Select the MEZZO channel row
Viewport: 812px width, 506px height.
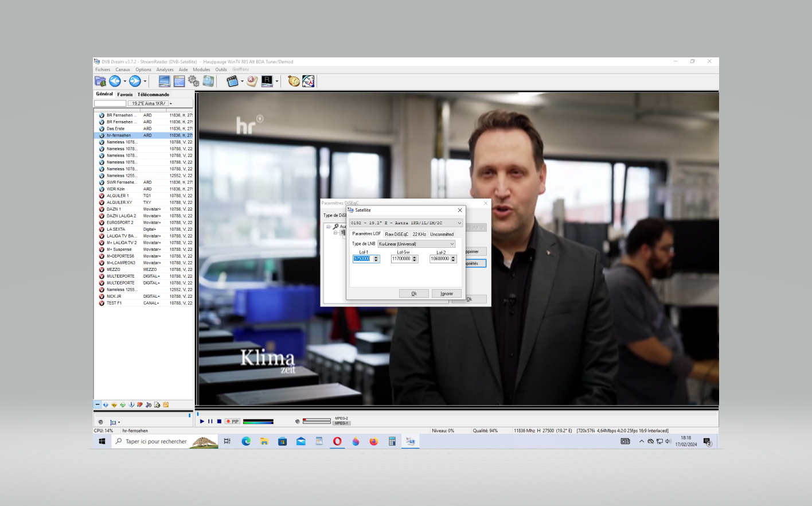click(144, 270)
